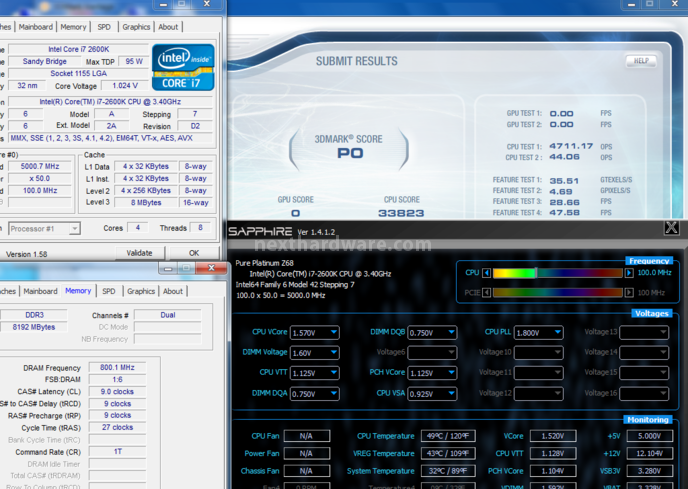Click the HELP button in 3DMark

coord(641,61)
